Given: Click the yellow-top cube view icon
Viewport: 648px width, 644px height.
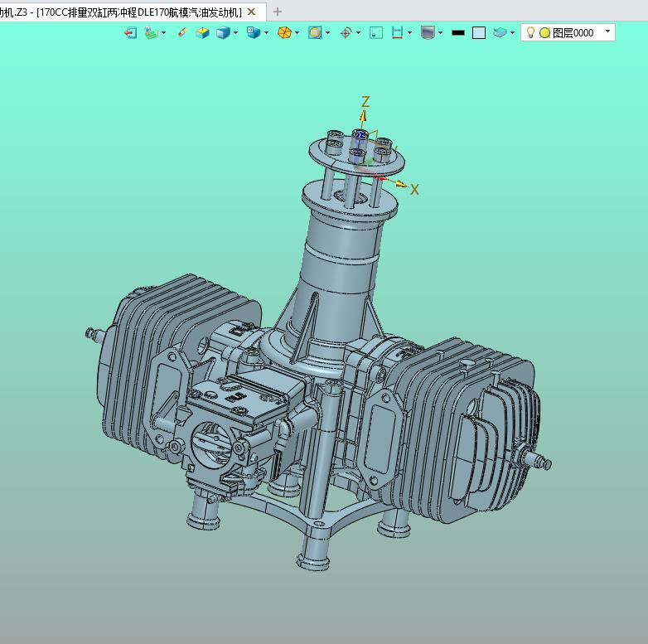Looking at the screenshot, I should (x=202, y=32).
